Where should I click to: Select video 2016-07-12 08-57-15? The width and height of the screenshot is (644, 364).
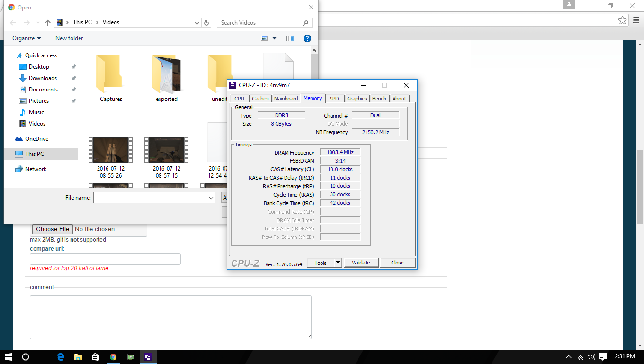167,158
